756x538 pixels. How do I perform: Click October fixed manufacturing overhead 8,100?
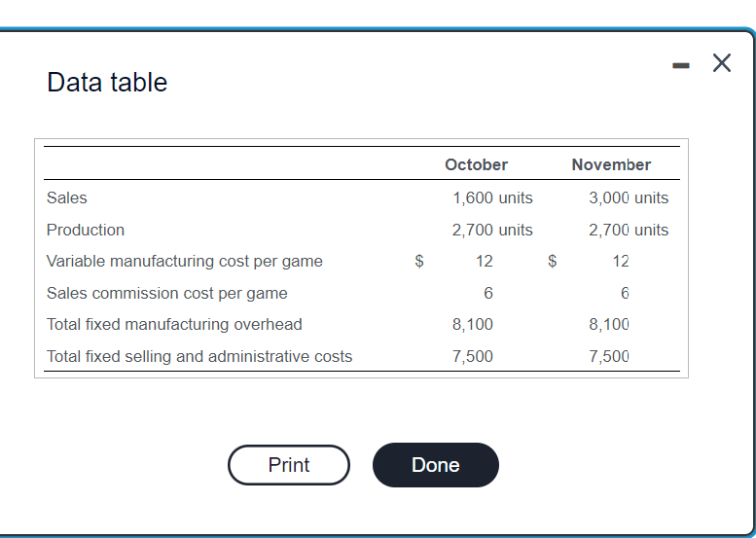[473, 324]
